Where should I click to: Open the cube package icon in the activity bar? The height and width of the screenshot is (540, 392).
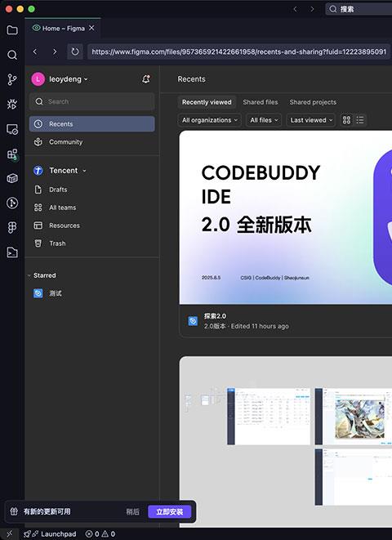click(12, 178)
